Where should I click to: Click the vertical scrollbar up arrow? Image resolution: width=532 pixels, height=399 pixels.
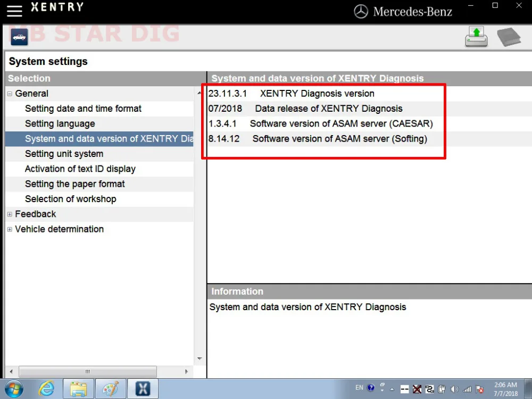coord(199,93)
